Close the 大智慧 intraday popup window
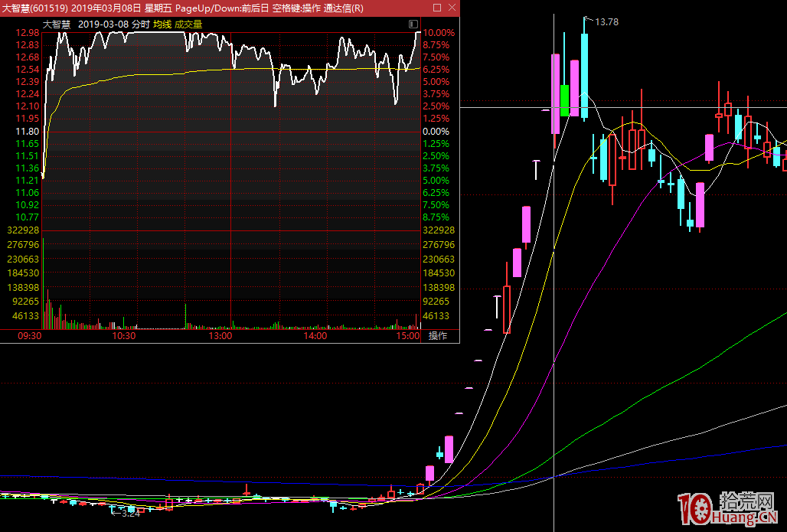The height and width of the screenshot is (532, 787). point(452,8)
